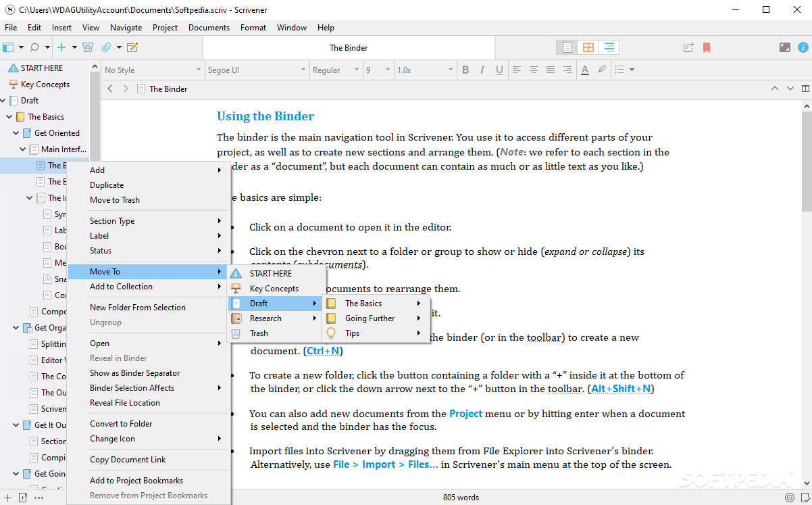The width and height of the screenshot is (812, 505).
Task: Collapse the Get Oriented group
Action: click(x=16, y=133)
